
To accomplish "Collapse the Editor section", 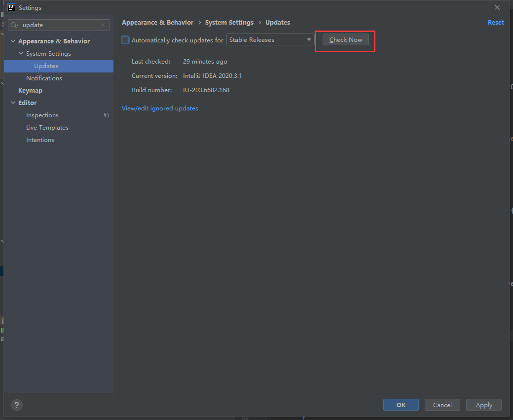I will pos(13,103).
